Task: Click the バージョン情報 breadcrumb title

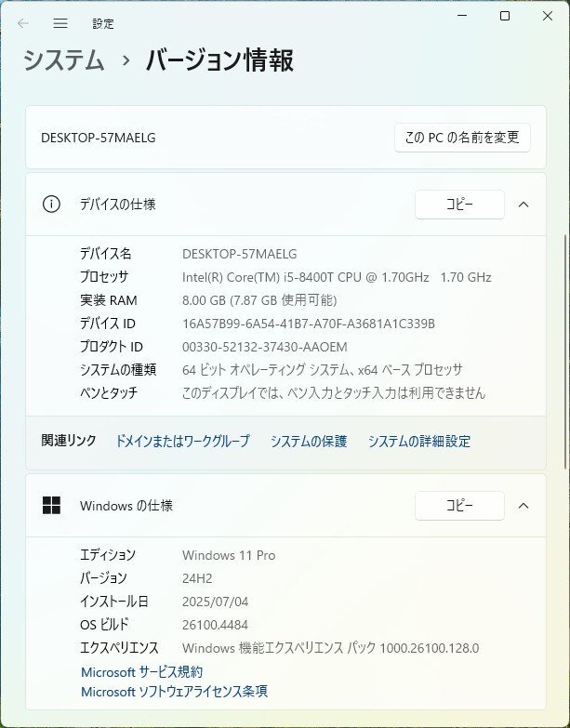Action: [220, 60]
